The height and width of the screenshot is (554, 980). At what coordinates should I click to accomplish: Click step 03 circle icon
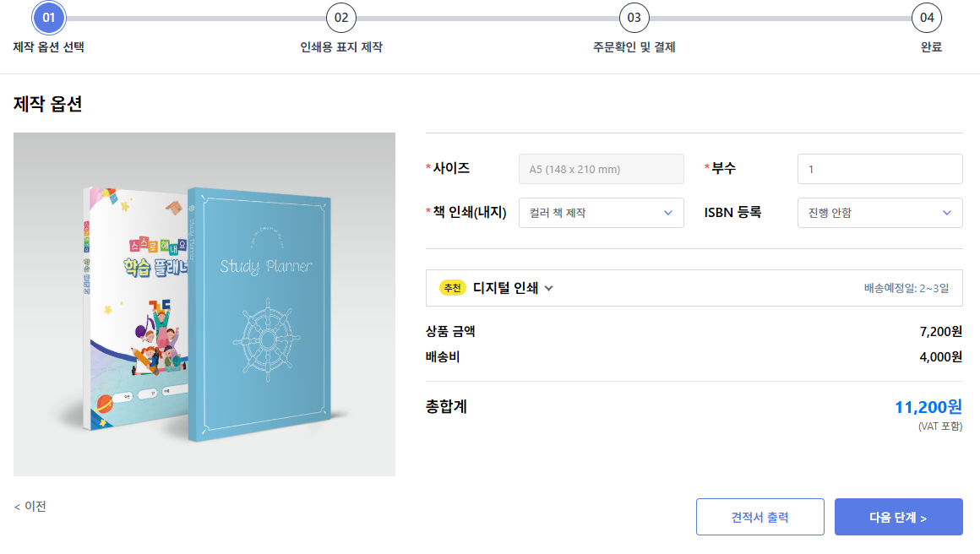(634, 18)
